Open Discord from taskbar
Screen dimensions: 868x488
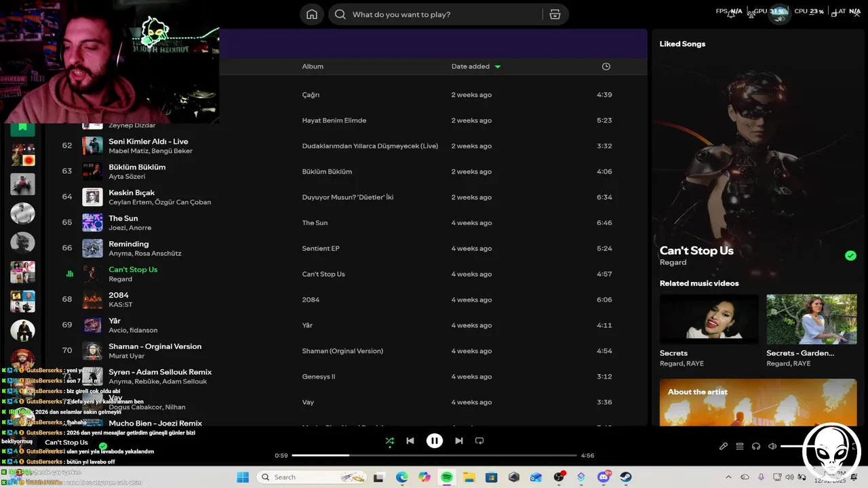tap(604, 477)
